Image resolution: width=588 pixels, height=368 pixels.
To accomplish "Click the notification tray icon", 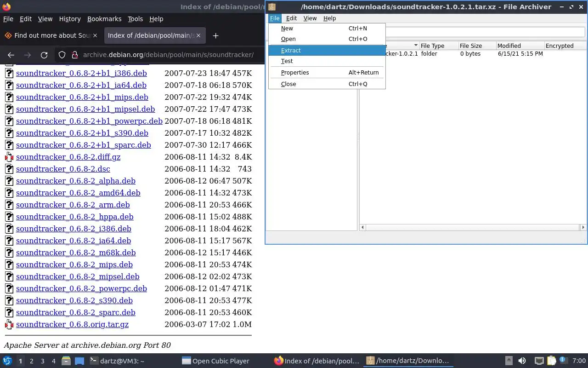I will pos(563,361).
